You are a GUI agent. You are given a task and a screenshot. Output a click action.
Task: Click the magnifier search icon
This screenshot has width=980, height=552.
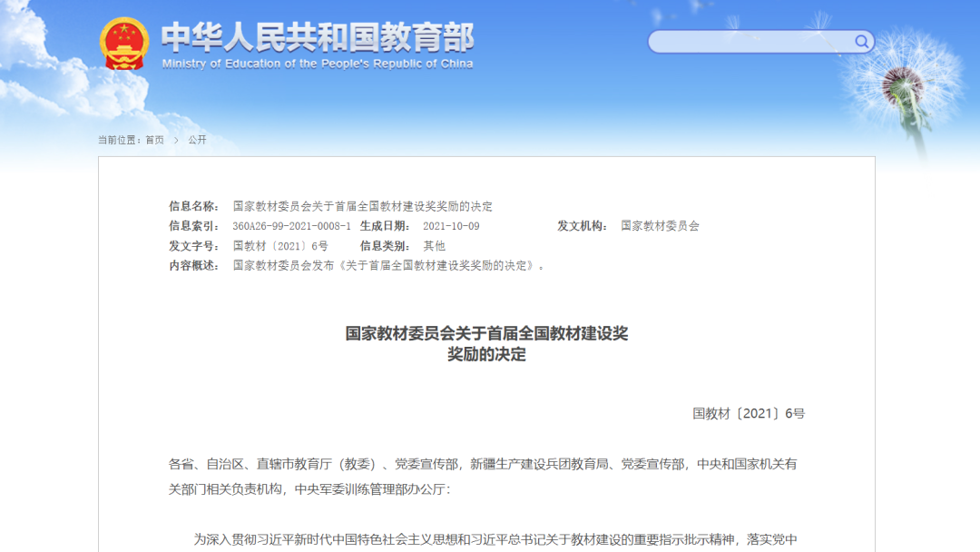point(861,42)
